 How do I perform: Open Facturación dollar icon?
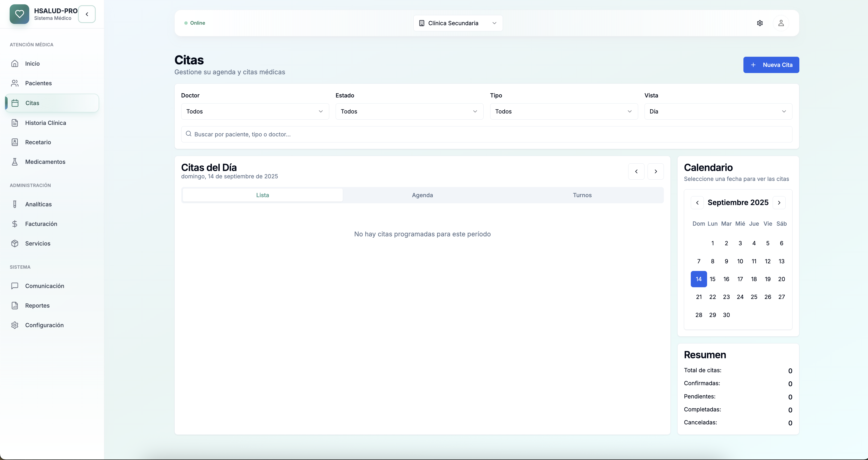pyautogui.click(x=15, y=224)
